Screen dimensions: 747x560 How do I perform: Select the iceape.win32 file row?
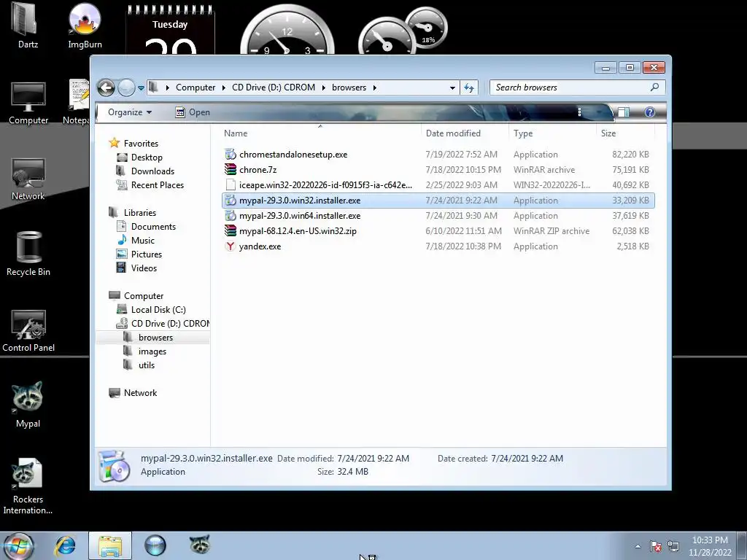(438, 184)
